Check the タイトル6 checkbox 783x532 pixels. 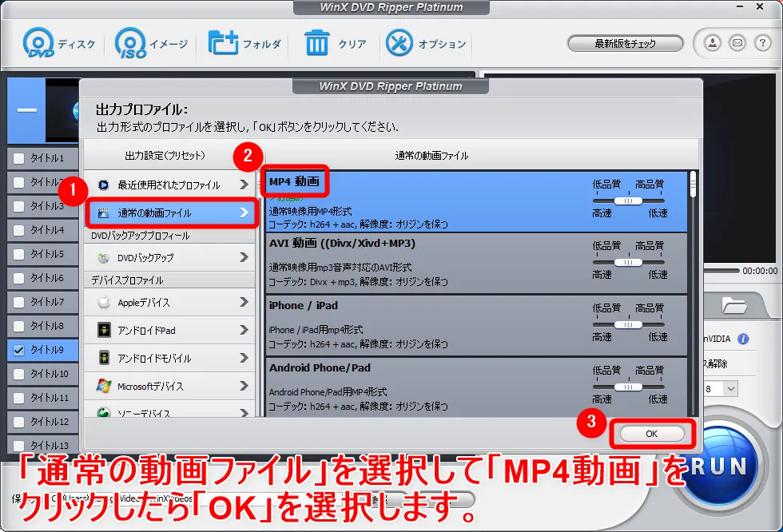coord(18,278)
